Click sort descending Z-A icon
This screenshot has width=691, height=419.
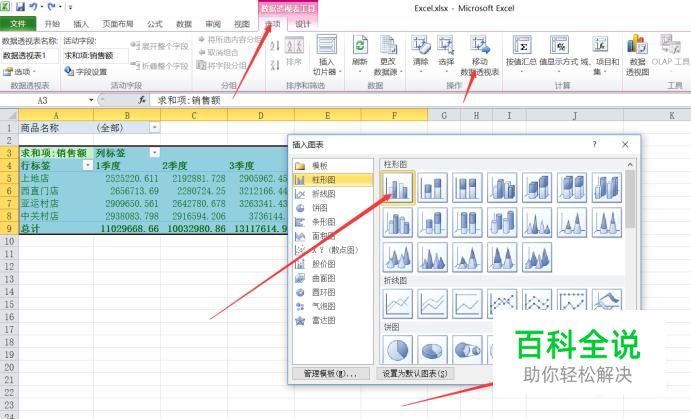[x=275, y=65]
